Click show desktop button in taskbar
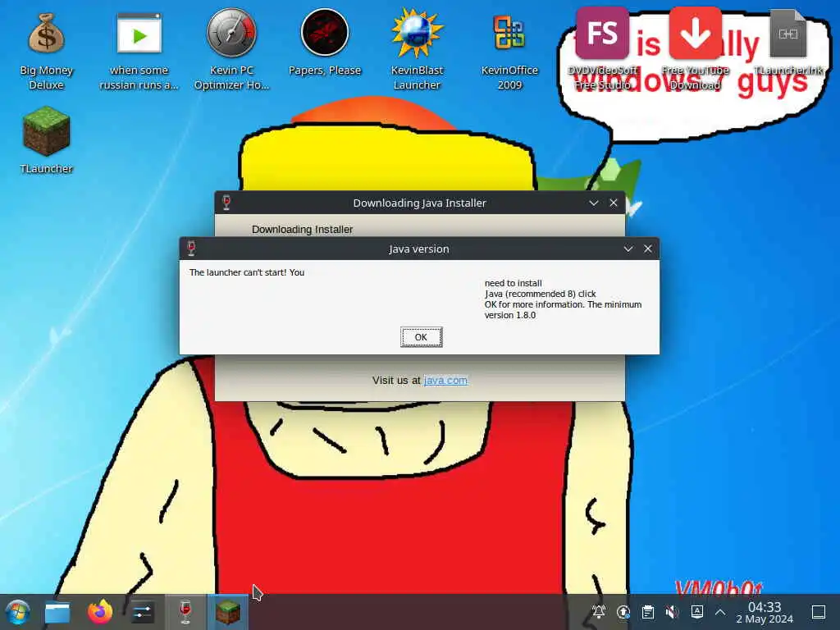 [x=819, y=612]
